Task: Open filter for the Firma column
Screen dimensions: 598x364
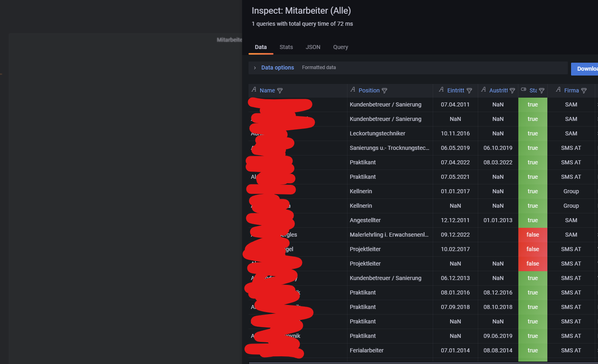Action: pyautogui.click(x=584, y=90)
